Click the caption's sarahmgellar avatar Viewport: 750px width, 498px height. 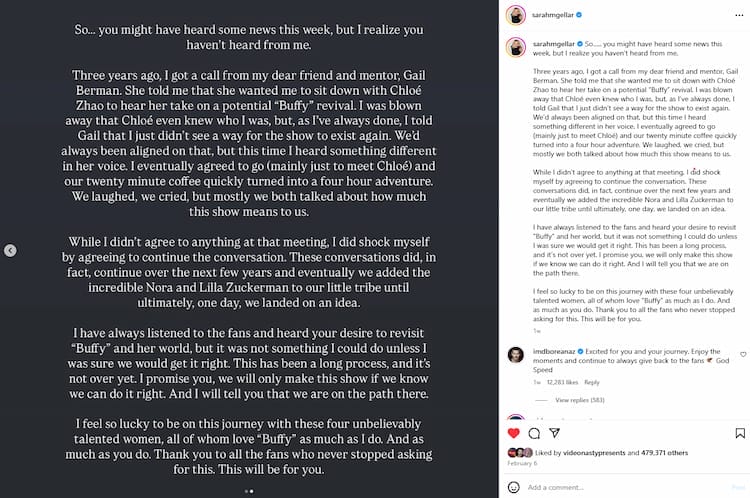515,46
